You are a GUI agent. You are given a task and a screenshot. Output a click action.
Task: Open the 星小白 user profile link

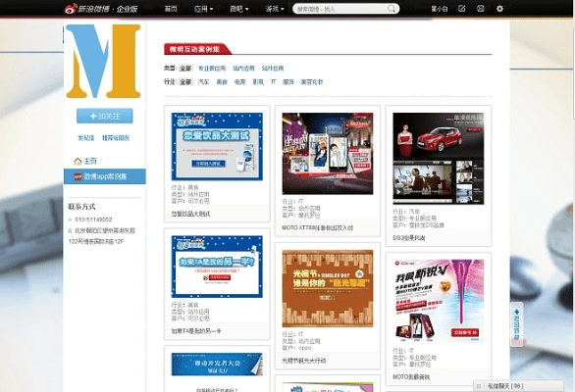pyautogui.click(x=439, y=9)
